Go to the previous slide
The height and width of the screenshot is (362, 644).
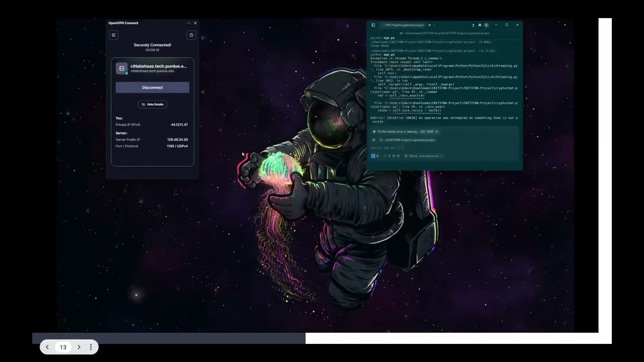[47, 347]
